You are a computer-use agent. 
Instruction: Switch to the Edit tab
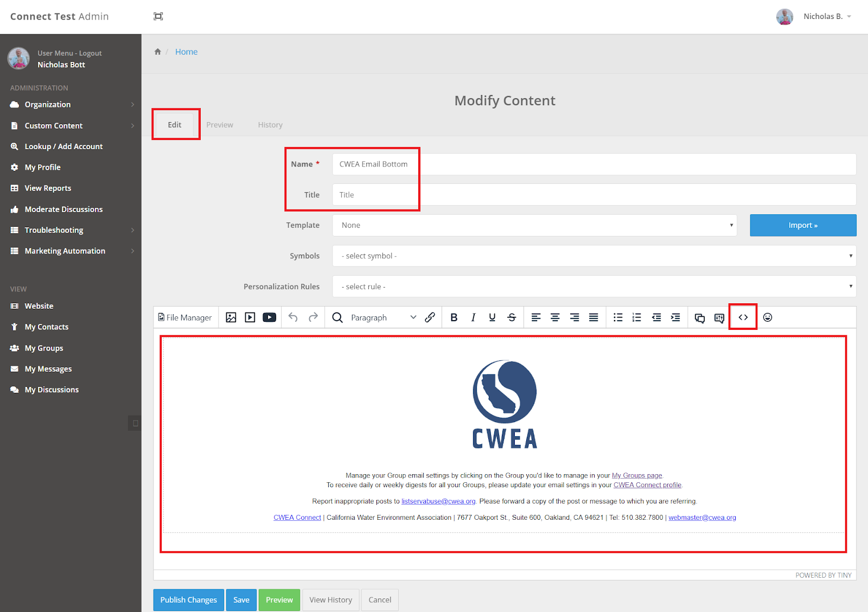(x=175, y=125)
